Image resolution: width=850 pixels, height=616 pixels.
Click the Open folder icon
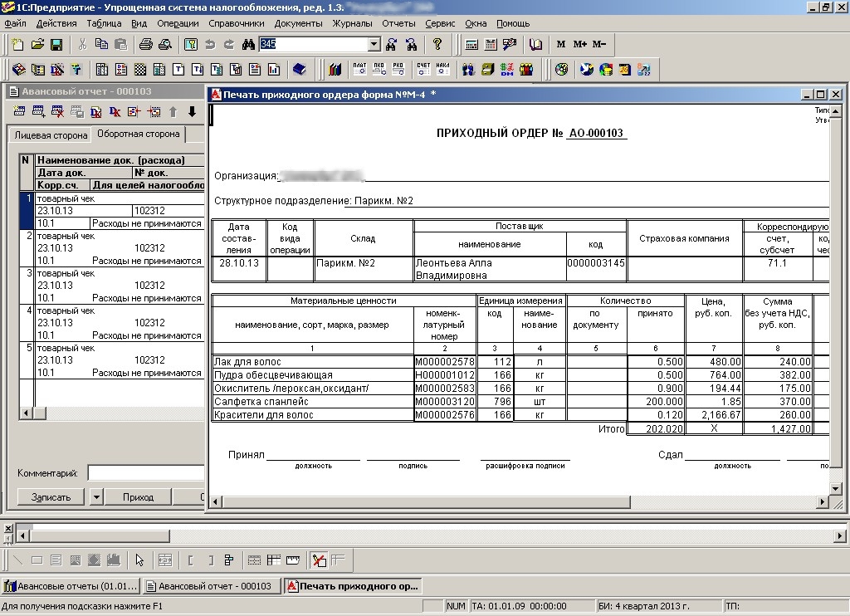37,45
